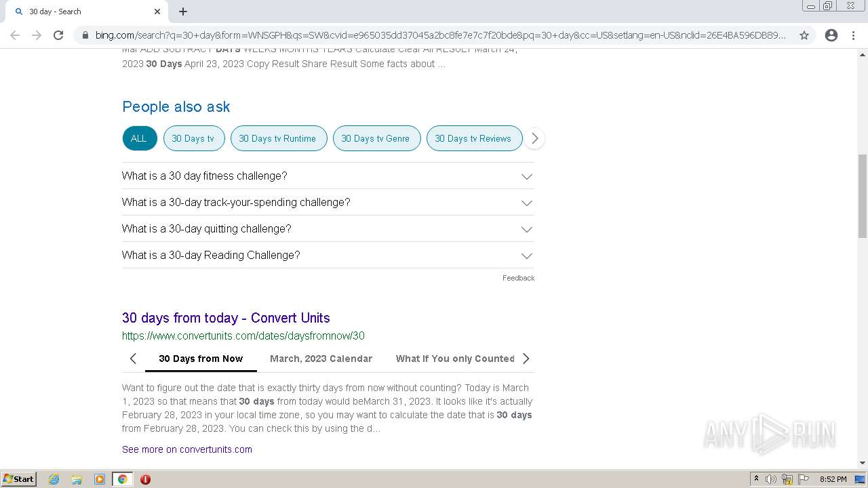Show more filter pills with right arrow
868x488 pixels.
[534, 138]
